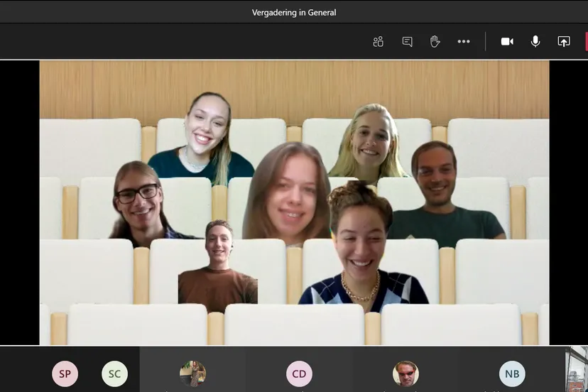Click participant photo avatar left of CD
Image resolution: width=588 pixels, height=392 pixels.
[x=192, y=374]
